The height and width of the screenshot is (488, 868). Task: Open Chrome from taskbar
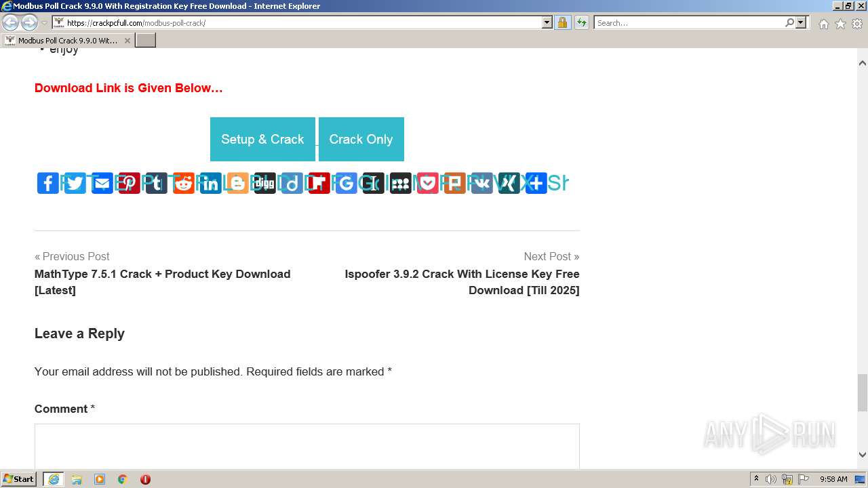click(x=123, y=479)
